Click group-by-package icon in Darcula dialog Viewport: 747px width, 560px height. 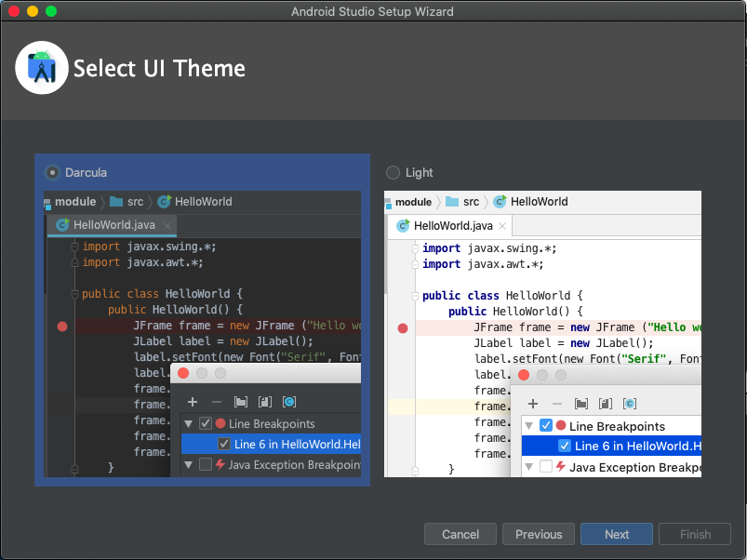(x=241, y=402)
